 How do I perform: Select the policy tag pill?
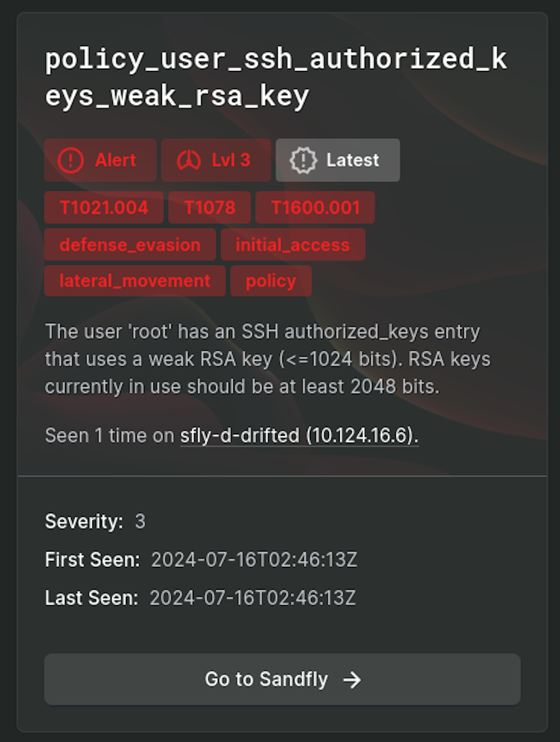coord(271,281)
